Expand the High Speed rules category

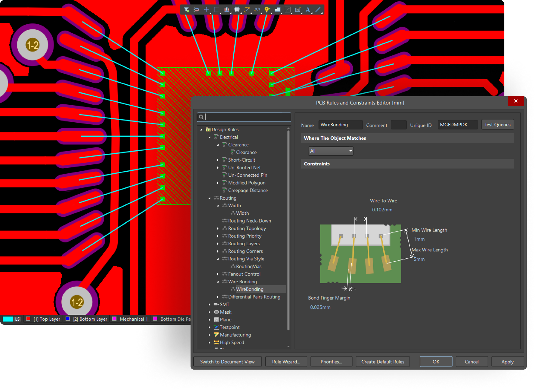coord(209,342)
